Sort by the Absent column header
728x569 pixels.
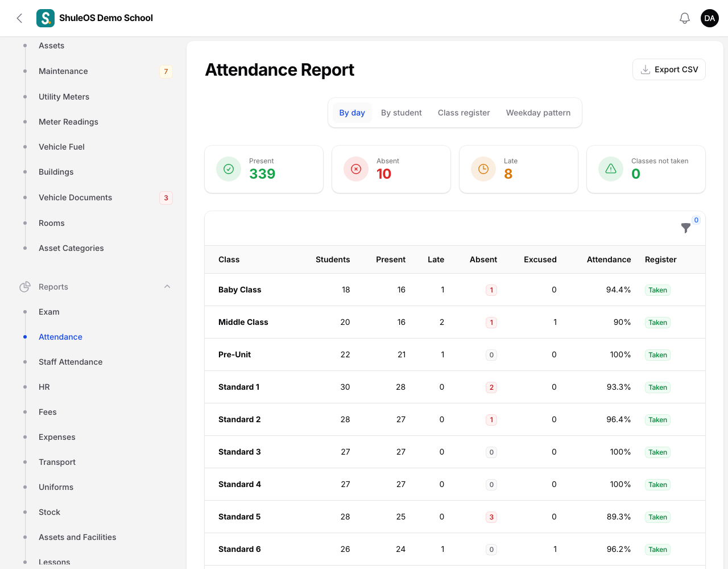[483, 259]
